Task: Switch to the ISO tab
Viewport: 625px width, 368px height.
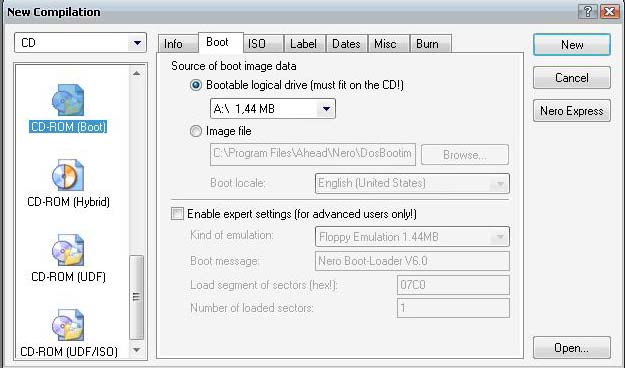Action: point(263,44)
